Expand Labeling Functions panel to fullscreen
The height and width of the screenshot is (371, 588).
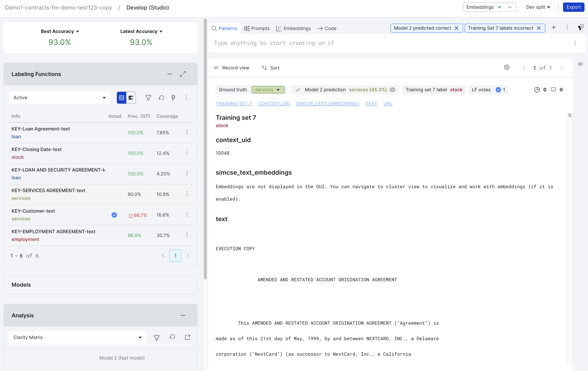click(183, 74)
